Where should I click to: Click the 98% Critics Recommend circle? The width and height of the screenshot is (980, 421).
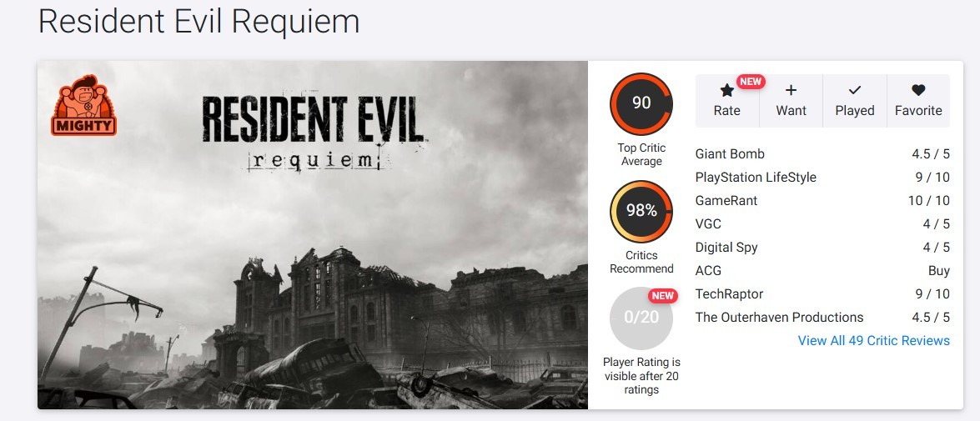(x=641, y=211)
